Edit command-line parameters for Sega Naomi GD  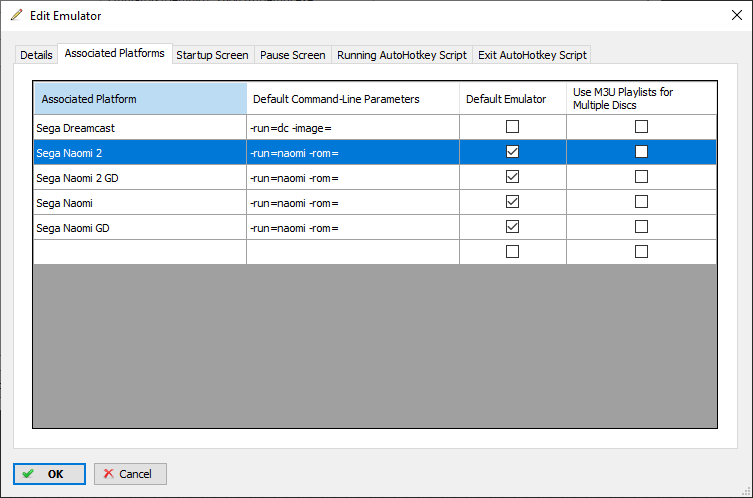(353, 228)
